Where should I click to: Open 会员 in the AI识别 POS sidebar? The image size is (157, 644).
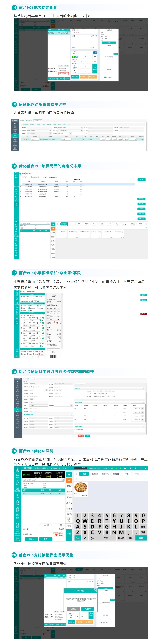point(17,483)
